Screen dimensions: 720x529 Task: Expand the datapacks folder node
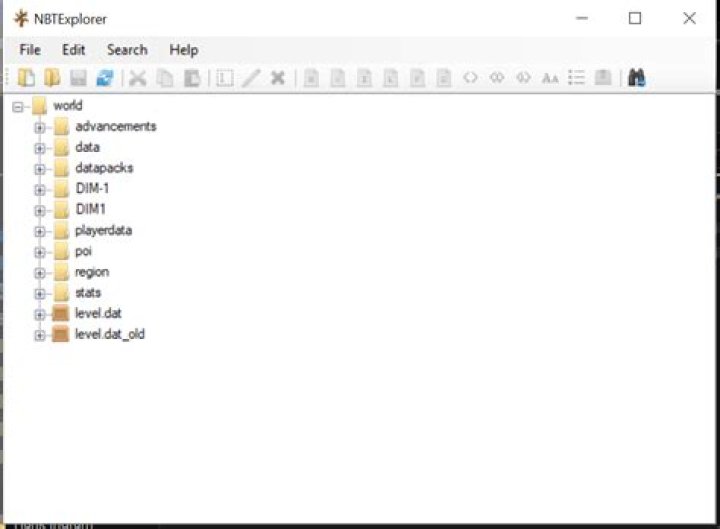coord(39,169)
